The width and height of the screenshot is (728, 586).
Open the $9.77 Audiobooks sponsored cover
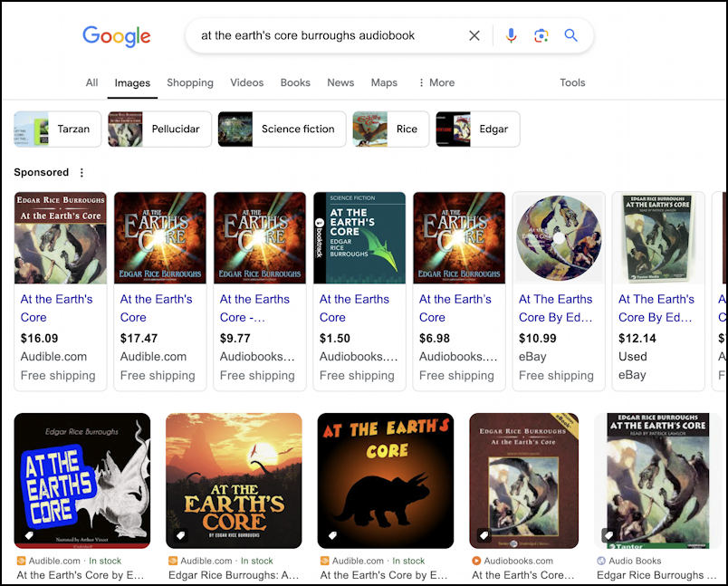point(260,237)
